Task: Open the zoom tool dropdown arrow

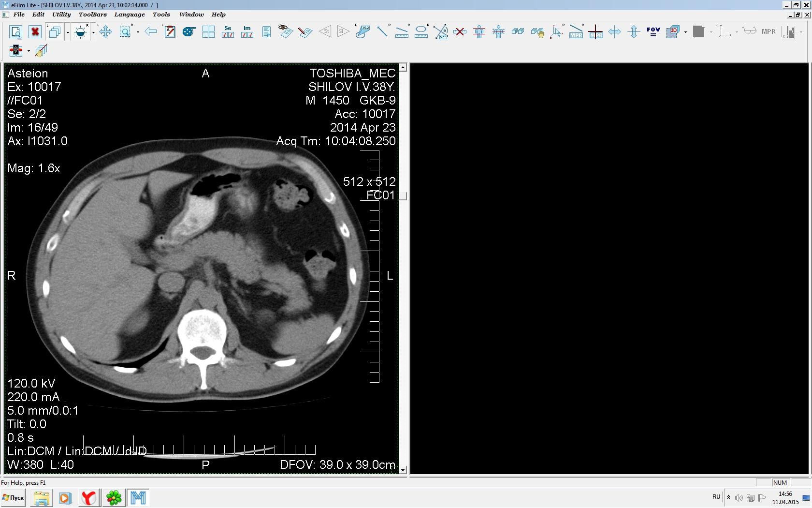Action: tap(138, 32)
